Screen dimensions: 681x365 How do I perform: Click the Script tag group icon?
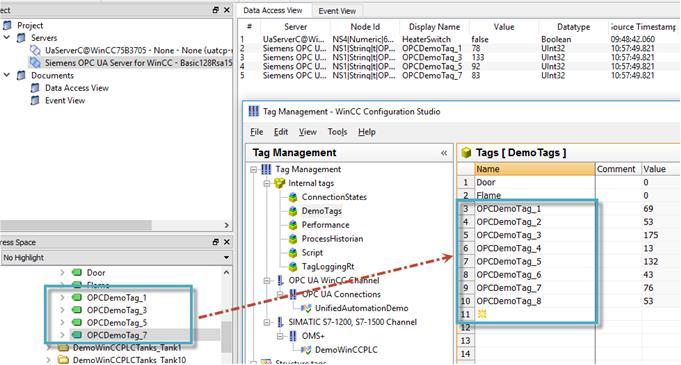tap(293, 253)
